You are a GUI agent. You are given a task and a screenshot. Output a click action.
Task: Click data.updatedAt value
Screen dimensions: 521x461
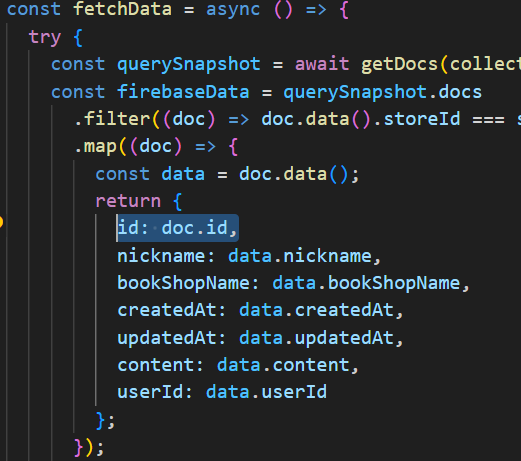pyautogui.click(x=317, y=338)
